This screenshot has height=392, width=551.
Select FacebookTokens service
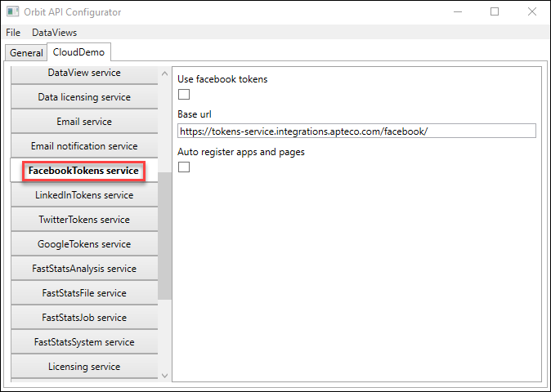(83, 171)
